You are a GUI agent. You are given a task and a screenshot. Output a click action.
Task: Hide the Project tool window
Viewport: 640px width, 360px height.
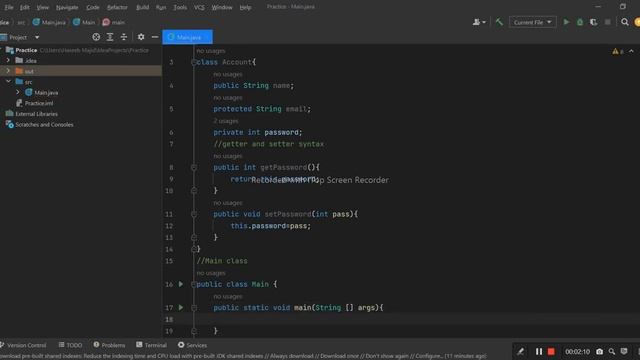155,37
